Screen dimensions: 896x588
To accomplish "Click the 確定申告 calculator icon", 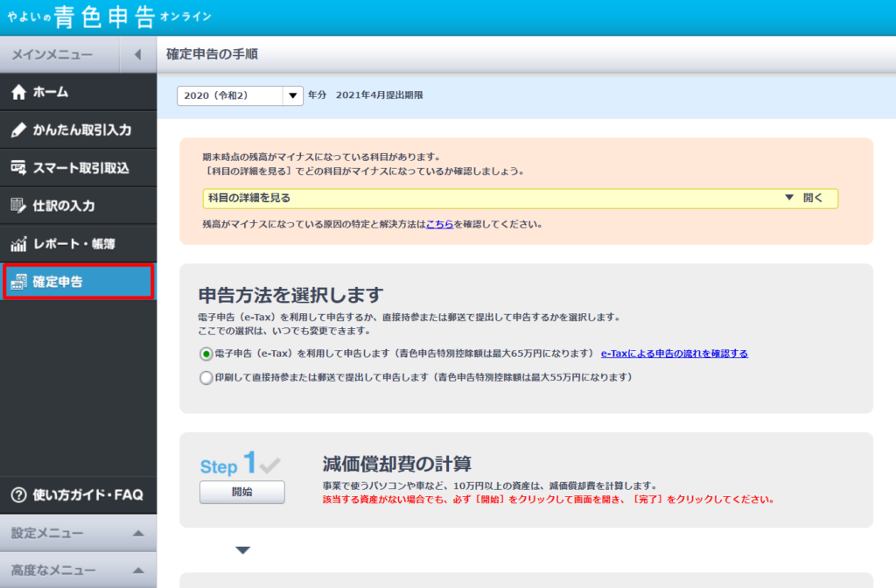I will 19,282.
